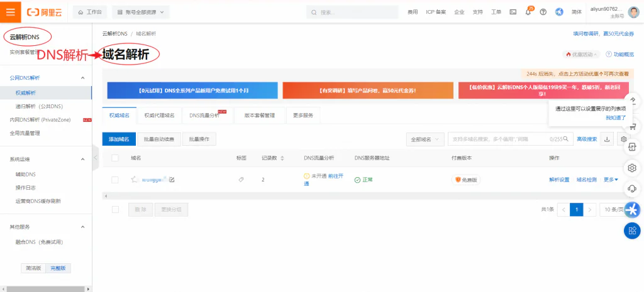
Task: Click the 批量自动续费 button
Action: [159, 139]
